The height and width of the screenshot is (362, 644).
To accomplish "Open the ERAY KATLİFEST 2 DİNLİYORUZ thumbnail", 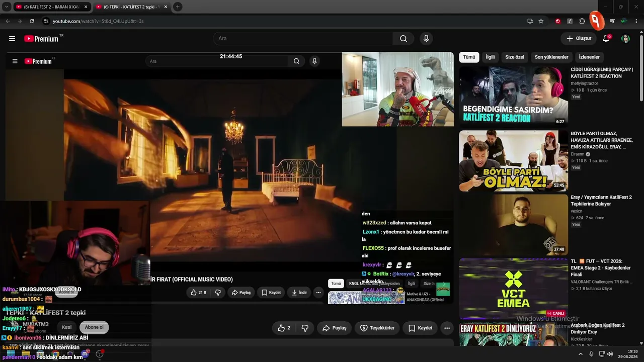I will tap(513, 334).
